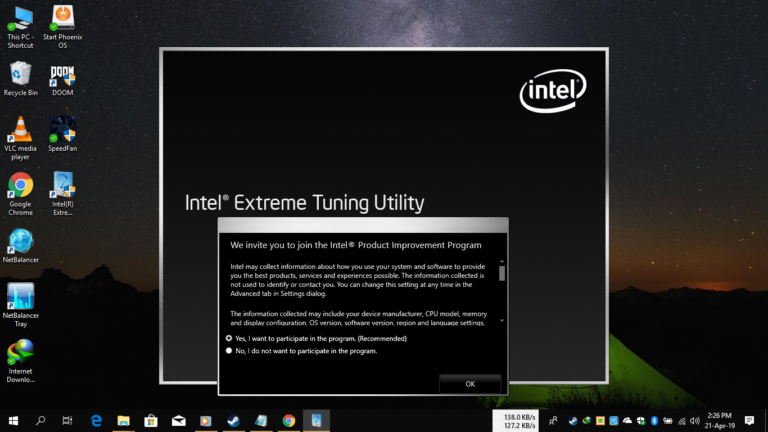The width and height of the screenshot is (768, 432).
Task: Open Task View on the taskbar
Action: point(67,421)
